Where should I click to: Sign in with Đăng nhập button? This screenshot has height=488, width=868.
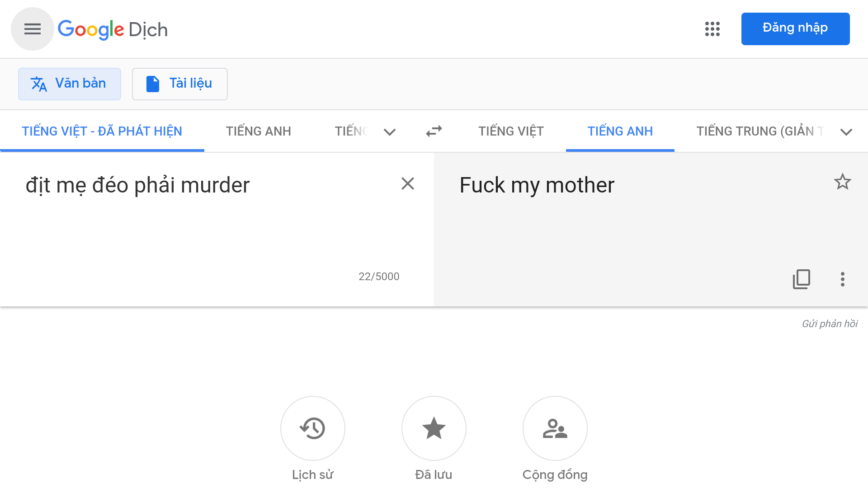click(x=795, y=28)
